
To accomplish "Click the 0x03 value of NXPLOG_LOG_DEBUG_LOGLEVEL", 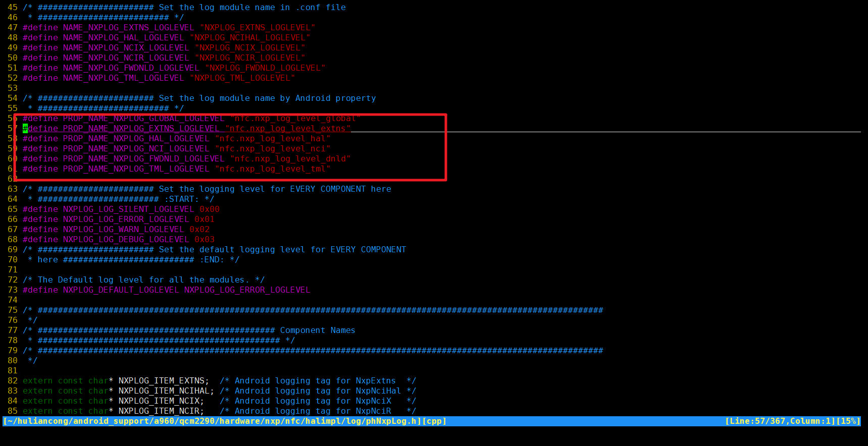I will point(205,240).
